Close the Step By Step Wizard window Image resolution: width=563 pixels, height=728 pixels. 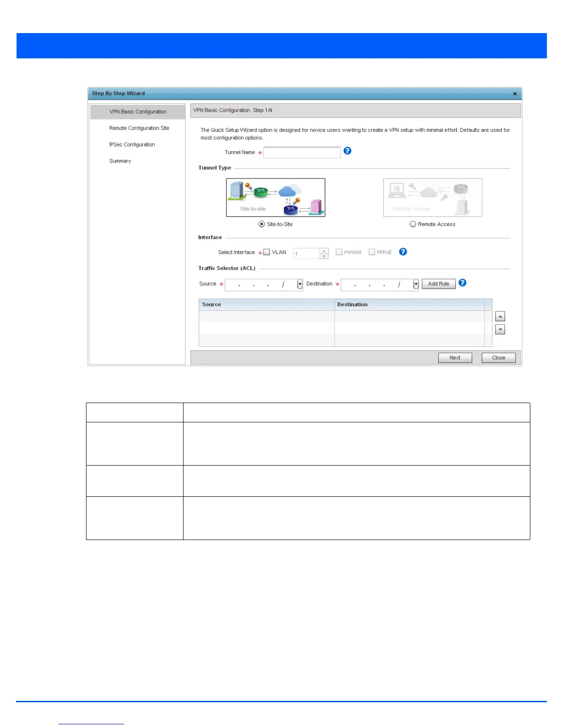[515, 94]
